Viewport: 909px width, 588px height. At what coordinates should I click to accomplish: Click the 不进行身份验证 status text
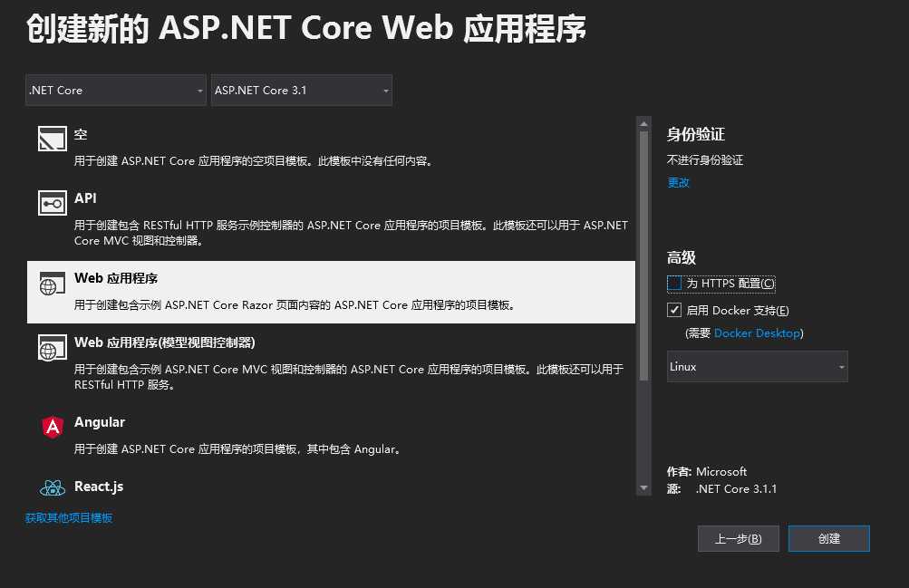pyautogui.click(x=705, y=159)
